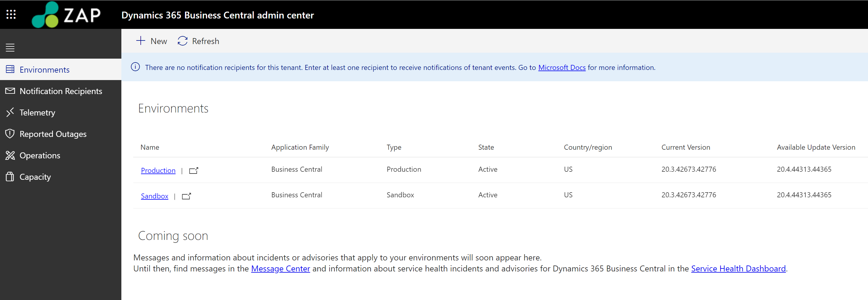Open the Sandbox environment link

(x=154, y=196)
